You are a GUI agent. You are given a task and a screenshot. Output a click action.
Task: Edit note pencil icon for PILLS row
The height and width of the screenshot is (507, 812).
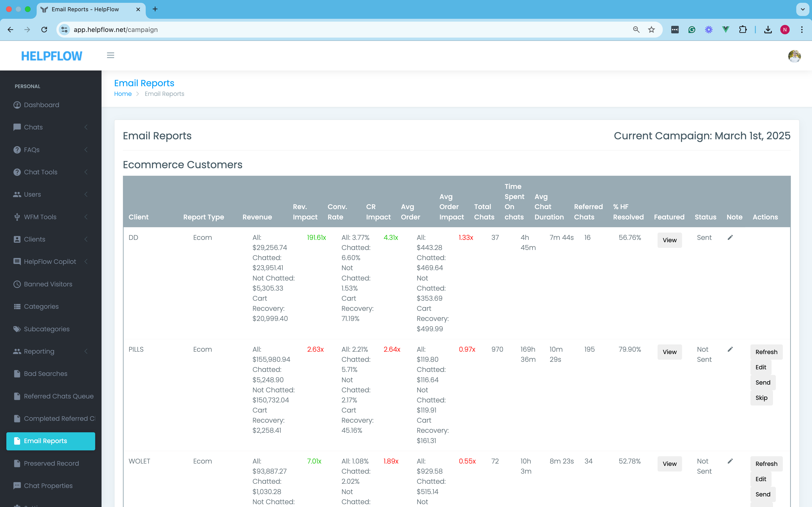pyautogui.click(x=730, y=349)
